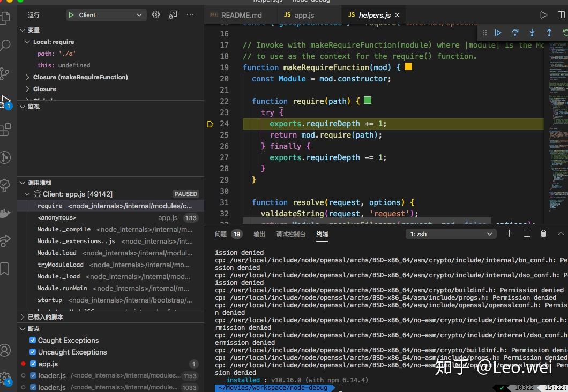Click the Step Into debug icon

coord(532,32)
